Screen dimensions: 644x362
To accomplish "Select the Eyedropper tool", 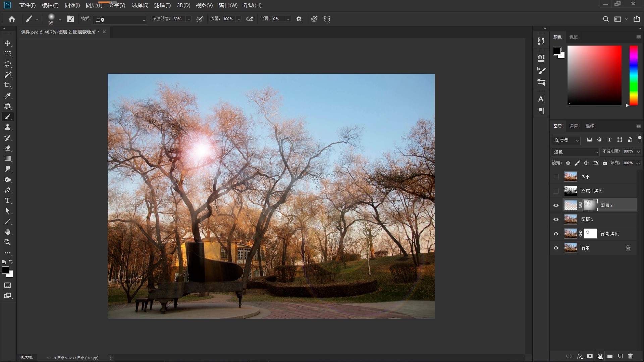I will coord(8,96).
